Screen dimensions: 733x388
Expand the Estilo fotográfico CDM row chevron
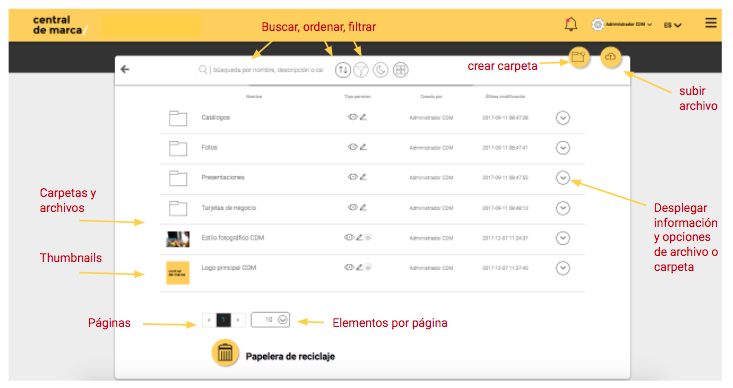(x=563, y=238)
